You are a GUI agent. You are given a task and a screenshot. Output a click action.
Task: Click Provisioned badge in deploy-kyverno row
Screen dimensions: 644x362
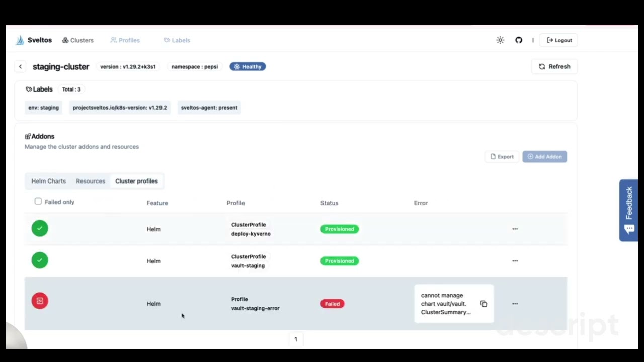340,229
